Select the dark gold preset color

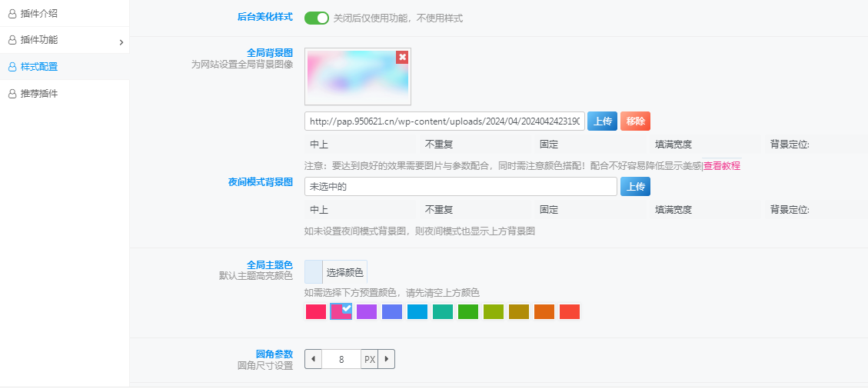click(x=519, y=311)
